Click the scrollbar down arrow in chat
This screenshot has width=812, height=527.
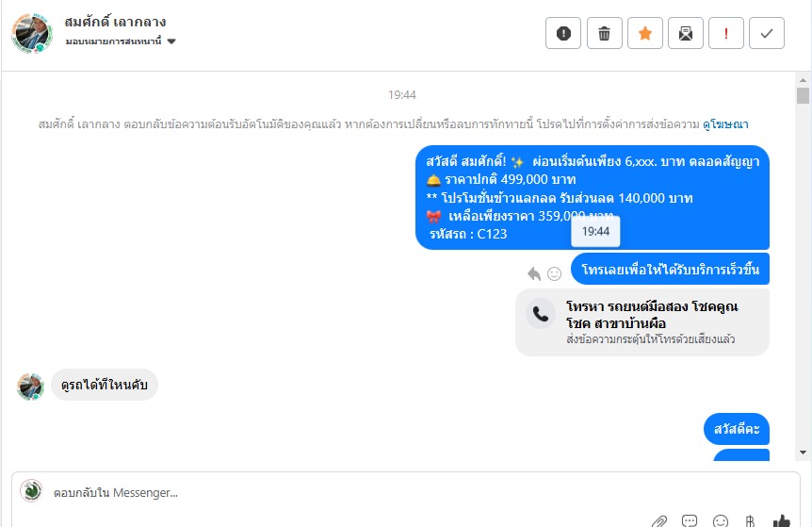point(803,453)
